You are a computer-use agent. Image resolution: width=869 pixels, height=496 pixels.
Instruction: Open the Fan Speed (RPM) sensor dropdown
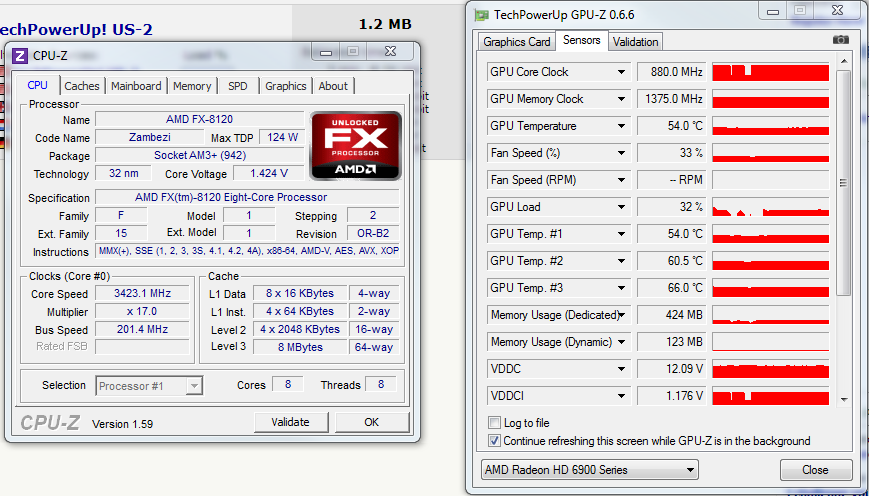click(x=621, y=180)
